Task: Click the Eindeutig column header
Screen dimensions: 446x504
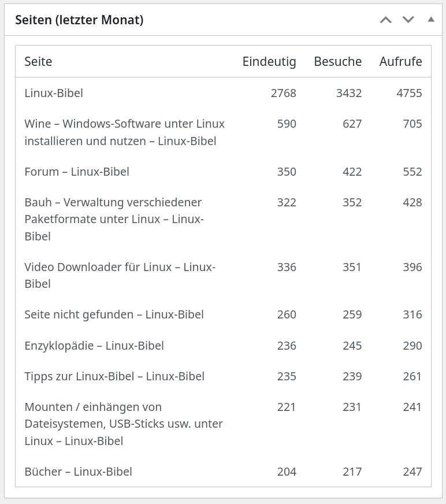Action: click(269, 61)
